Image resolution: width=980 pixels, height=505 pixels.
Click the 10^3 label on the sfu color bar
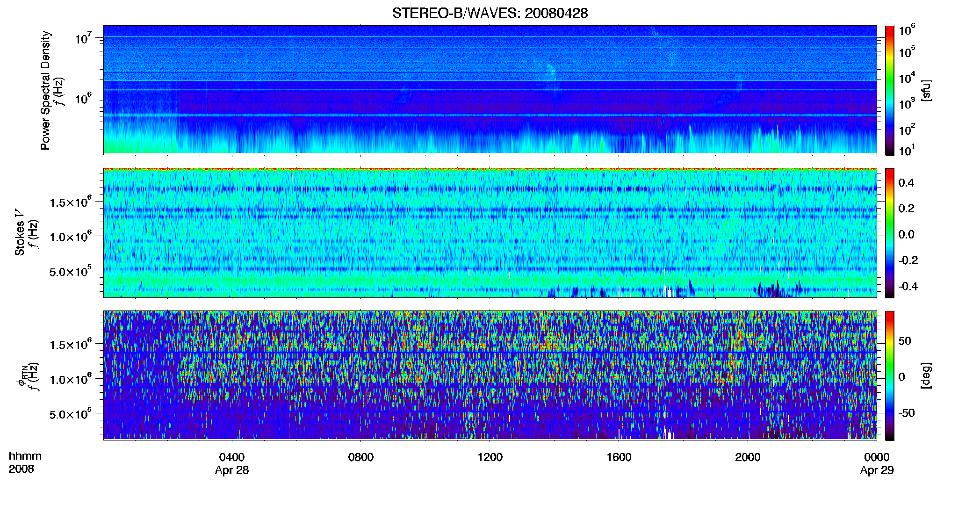click(907, 103)
